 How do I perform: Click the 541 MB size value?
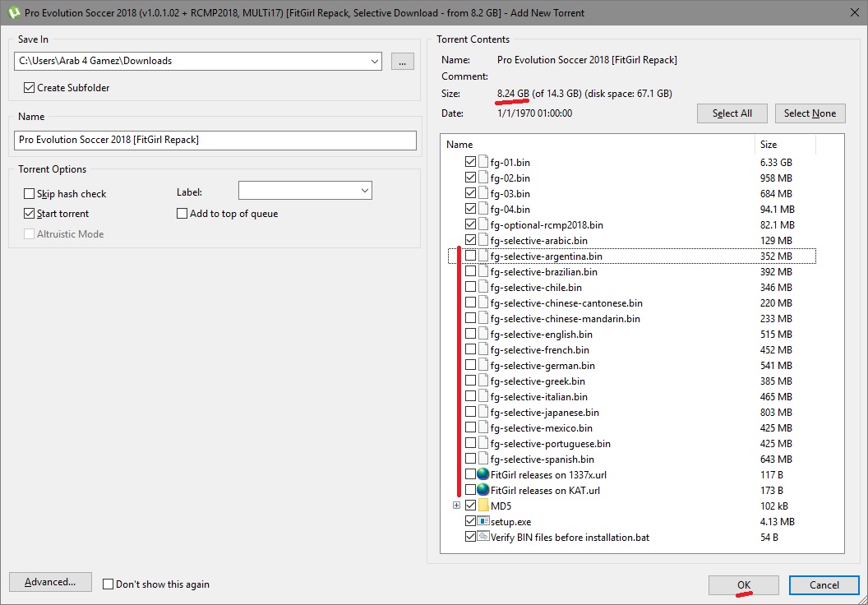[776, 365]
